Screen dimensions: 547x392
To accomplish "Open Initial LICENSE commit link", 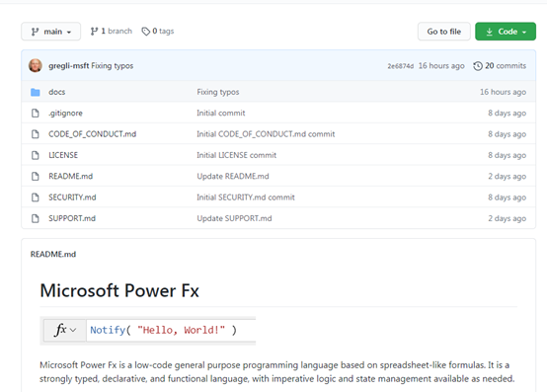I will point(237,155).
